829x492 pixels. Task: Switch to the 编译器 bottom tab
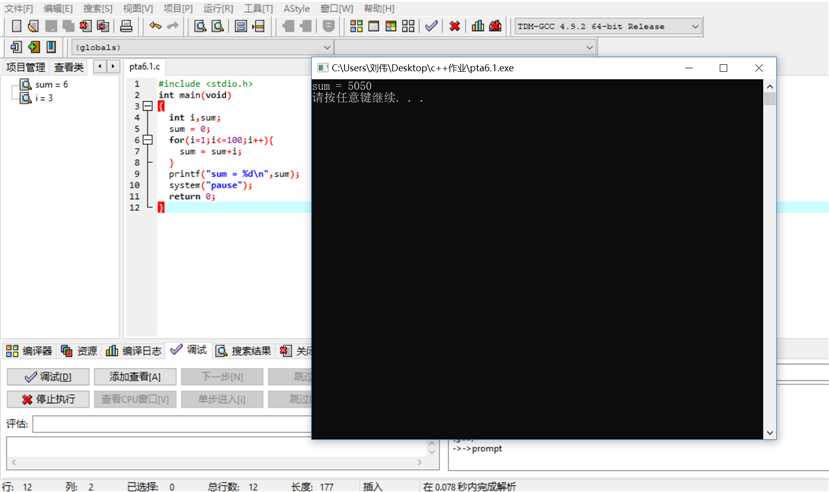coord(29,351)
